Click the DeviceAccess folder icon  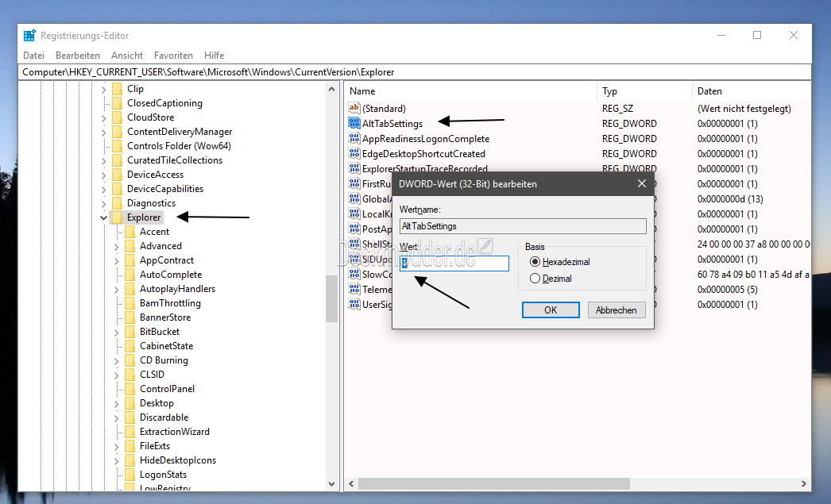pos(117,174)
